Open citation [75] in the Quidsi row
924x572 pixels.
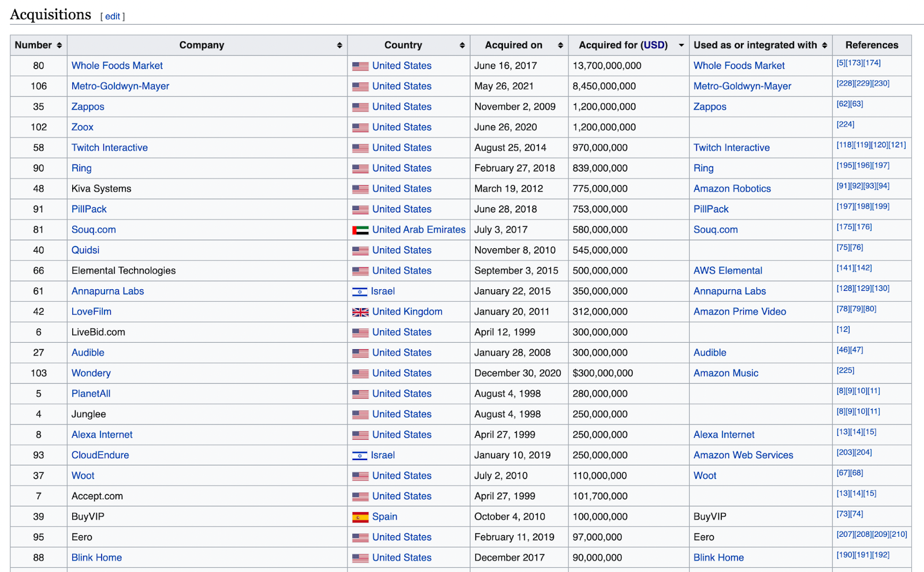pyautogui.click(x=843, y=247)
